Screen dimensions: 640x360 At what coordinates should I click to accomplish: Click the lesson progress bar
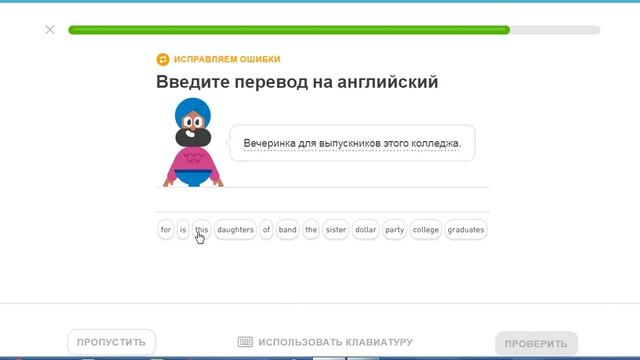334,30
